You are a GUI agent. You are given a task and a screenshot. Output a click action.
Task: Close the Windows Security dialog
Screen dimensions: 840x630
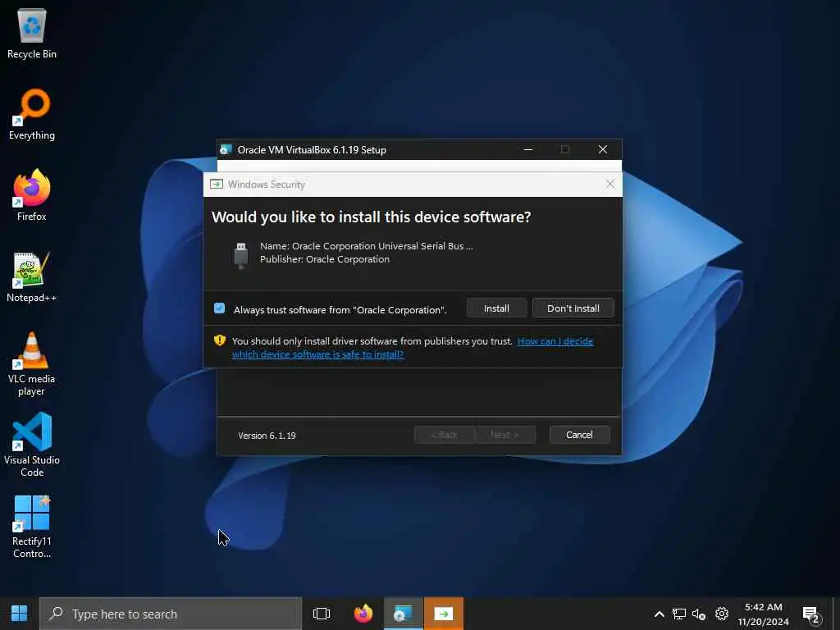click(x=609, y=185)
